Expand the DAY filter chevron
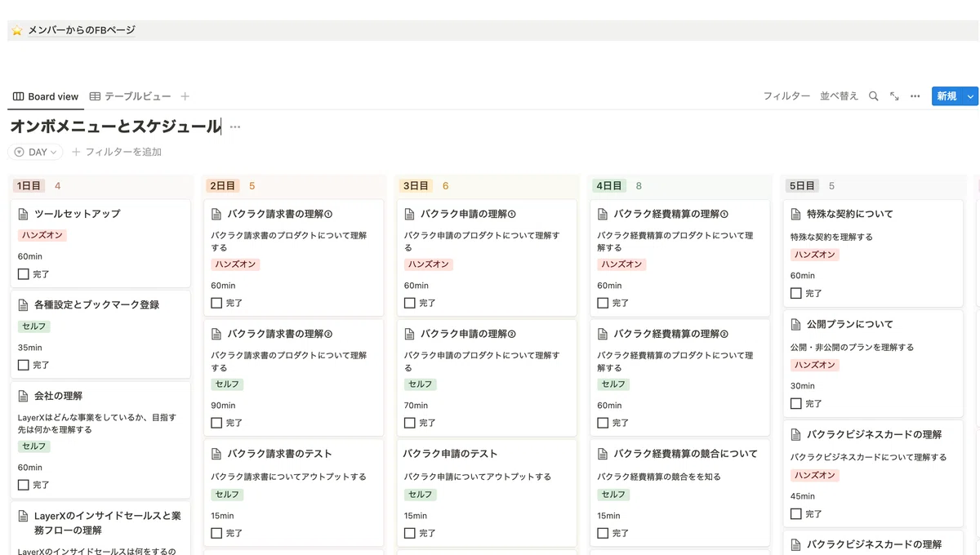Screen dimensions: 980x555 tap(53, 152)
